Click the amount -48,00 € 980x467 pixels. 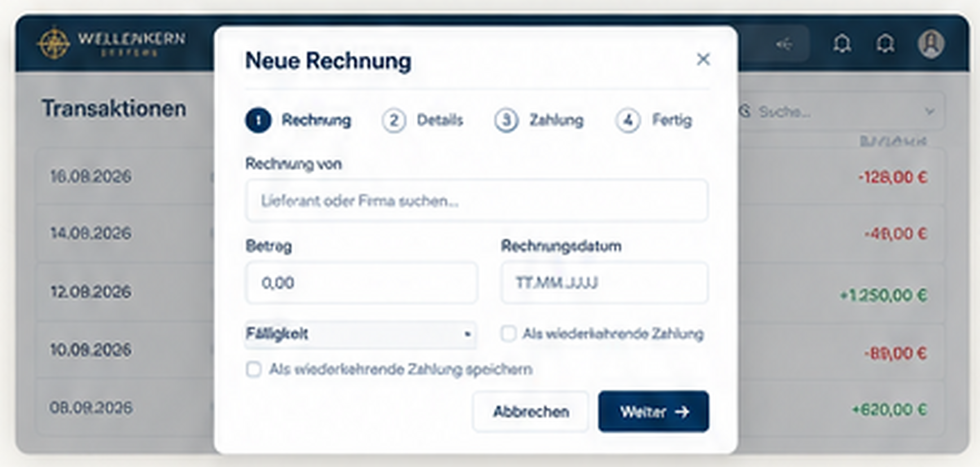(895, 233)
